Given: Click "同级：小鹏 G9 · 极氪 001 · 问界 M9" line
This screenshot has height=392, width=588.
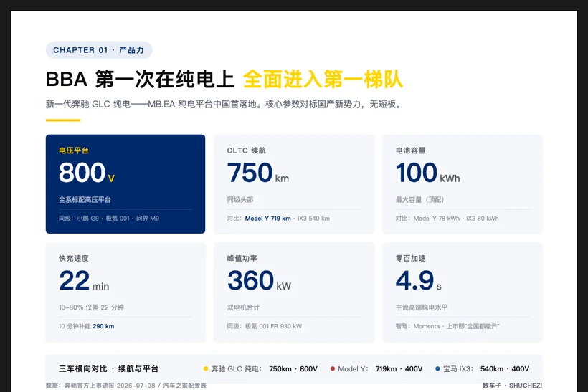Looking at the screenshot, I should click(x=109, y=219).
